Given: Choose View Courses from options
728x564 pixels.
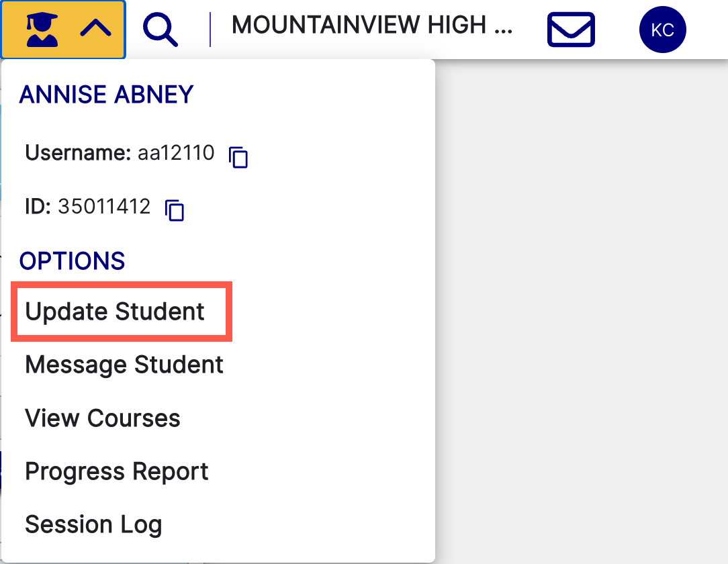Looking at the screenshot, I should coord(103,418).
